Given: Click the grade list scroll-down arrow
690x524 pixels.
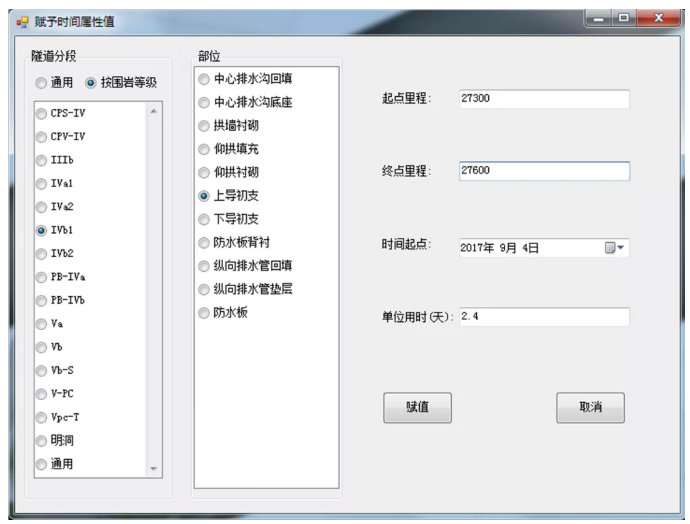Looking at the screenshot, I should [154, 469].
